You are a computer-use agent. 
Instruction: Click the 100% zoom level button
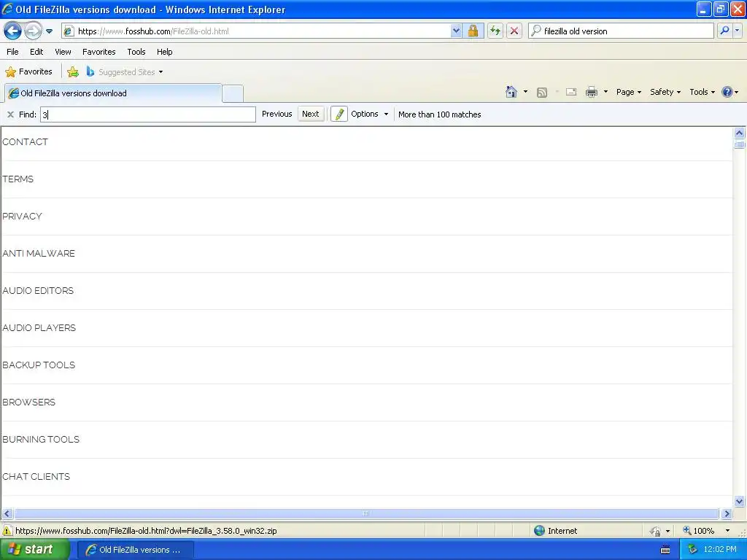pos(699,531)
